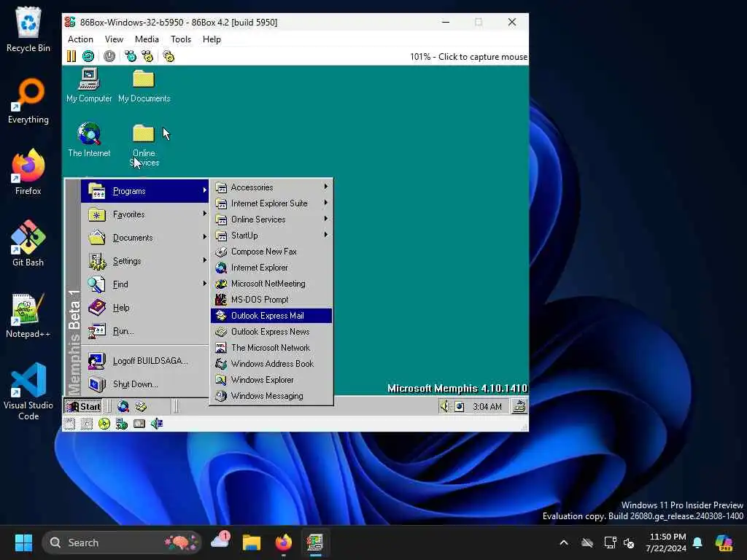The height and width of the screenshot is (560, 747).
Task: Open the Everything search shortcut
Action: (x=28, y=101)
